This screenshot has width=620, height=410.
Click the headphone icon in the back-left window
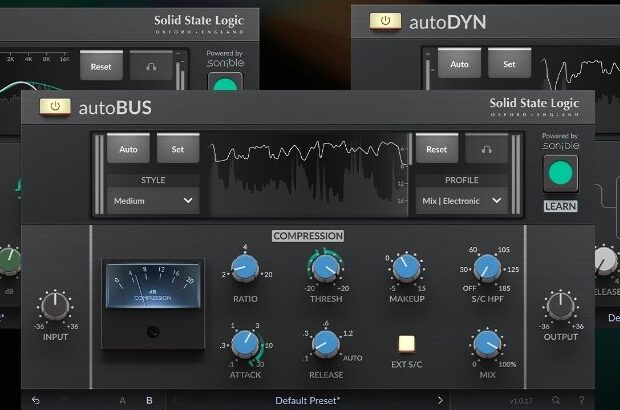click(151, 66)
